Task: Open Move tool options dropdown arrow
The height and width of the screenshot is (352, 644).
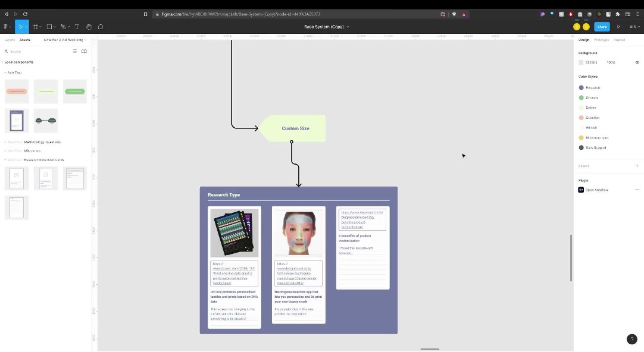Action: point(26,27)
